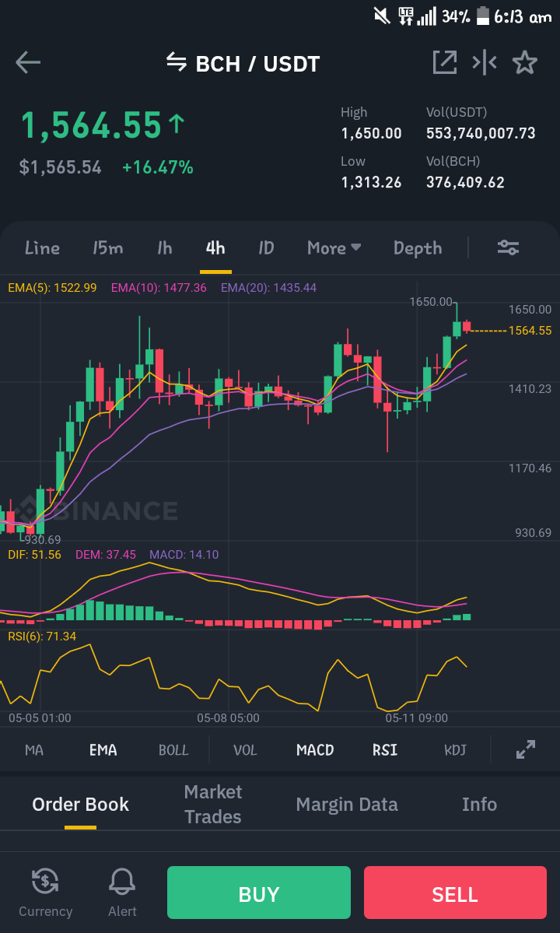This screenshot has width=560, height=933.
Task: Tap the 05-11 09:00 chart time marker
Action: [x=416, y=718]
